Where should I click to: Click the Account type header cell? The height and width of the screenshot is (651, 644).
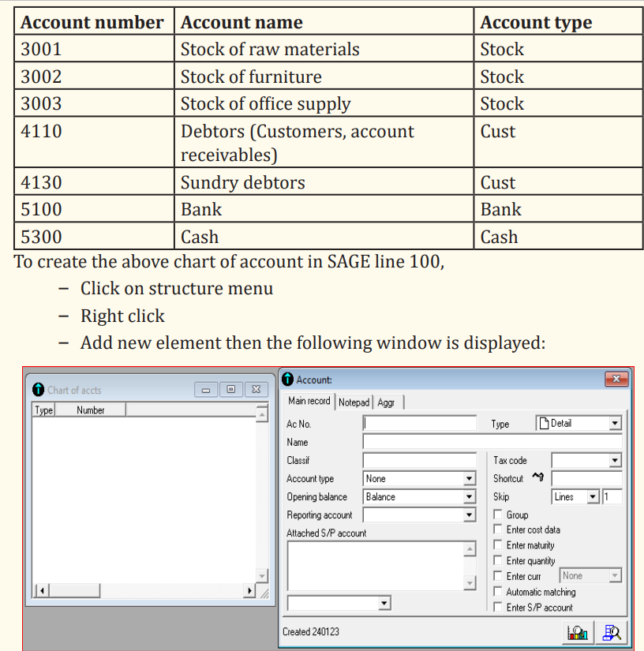point(559,21)
